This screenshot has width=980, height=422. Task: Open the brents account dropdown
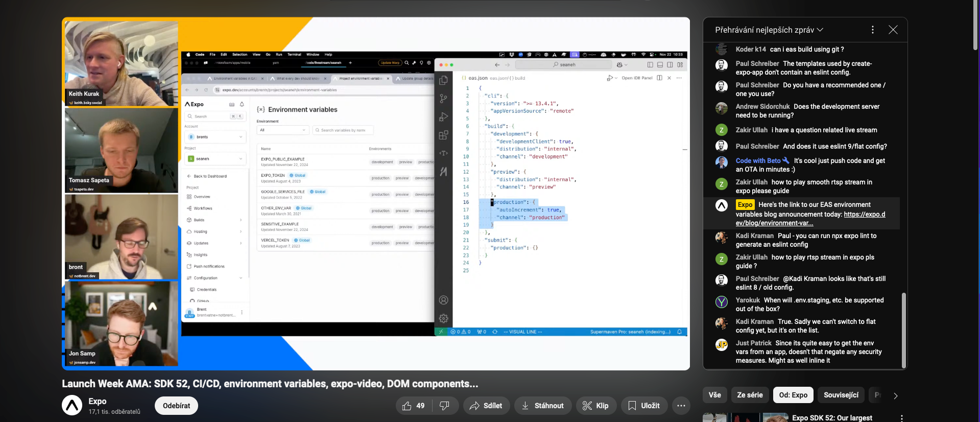tap(216, 137)
